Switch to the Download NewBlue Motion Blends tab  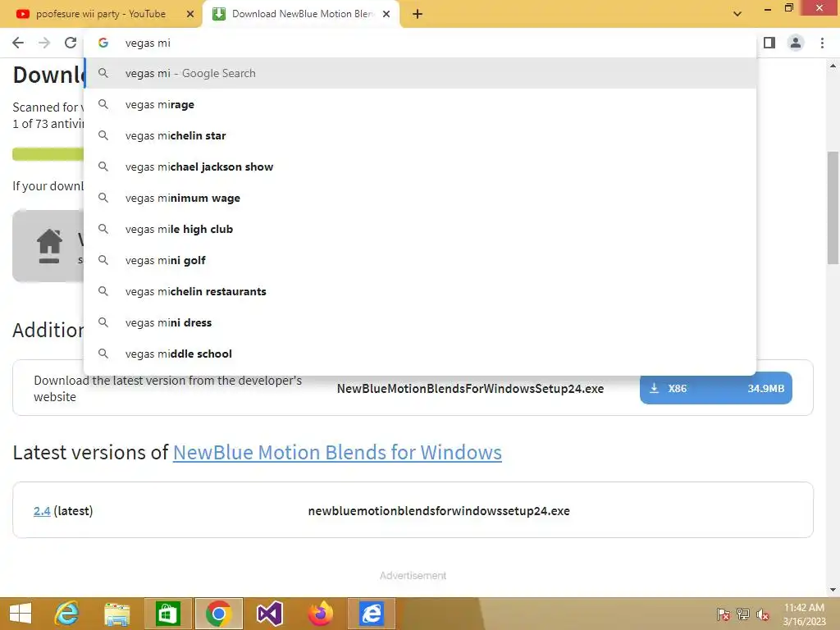(x=302, y=14)
